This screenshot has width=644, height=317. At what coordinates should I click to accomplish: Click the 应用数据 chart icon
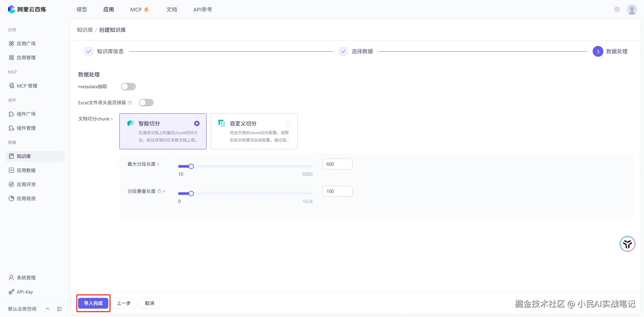pos(11,170)
